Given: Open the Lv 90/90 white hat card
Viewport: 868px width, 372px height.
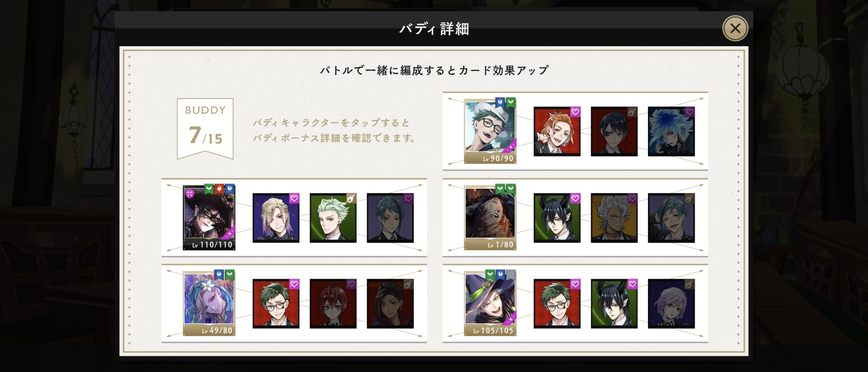Looking at the screenshot, I should pos(490,131).
